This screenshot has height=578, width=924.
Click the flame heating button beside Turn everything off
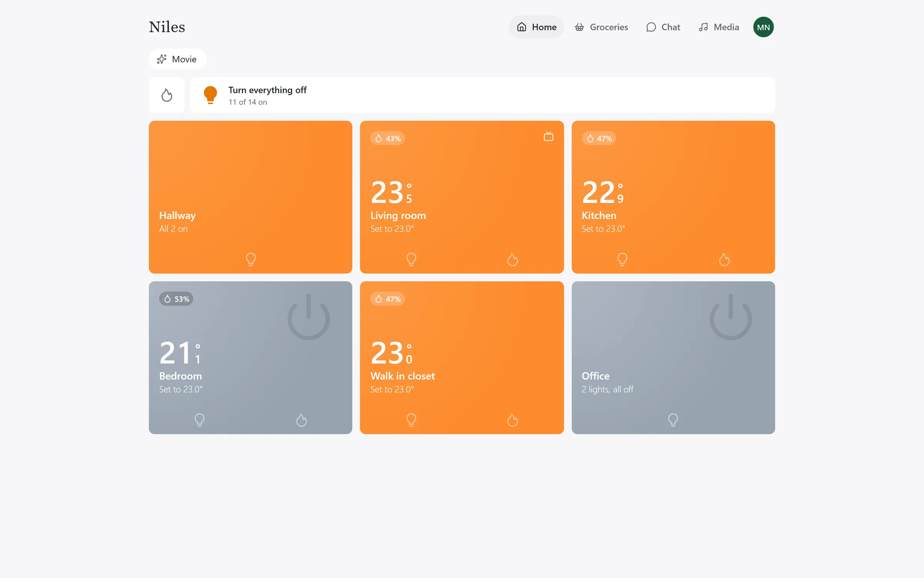[167, 95]
